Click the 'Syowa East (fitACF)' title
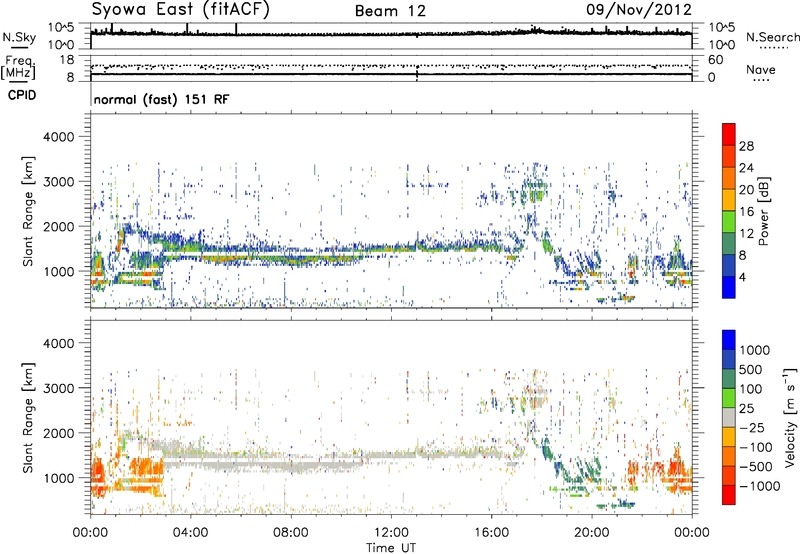The width and height of the screenshot is (800, 554). 180,9
